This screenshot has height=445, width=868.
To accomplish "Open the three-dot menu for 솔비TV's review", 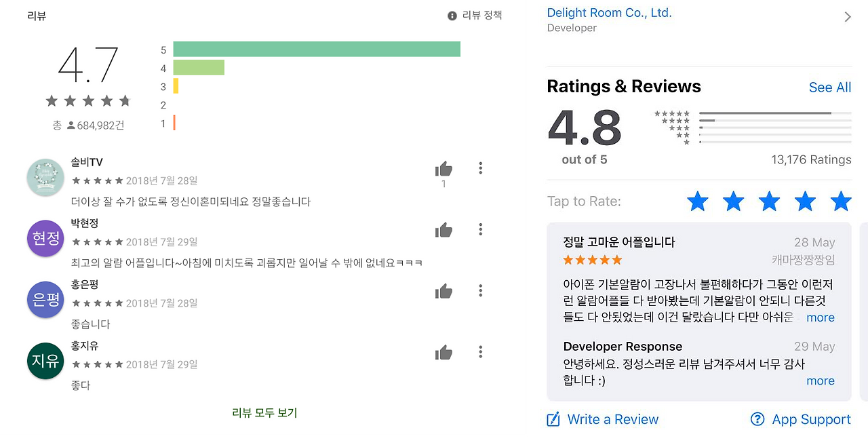I will pos(480,168).
